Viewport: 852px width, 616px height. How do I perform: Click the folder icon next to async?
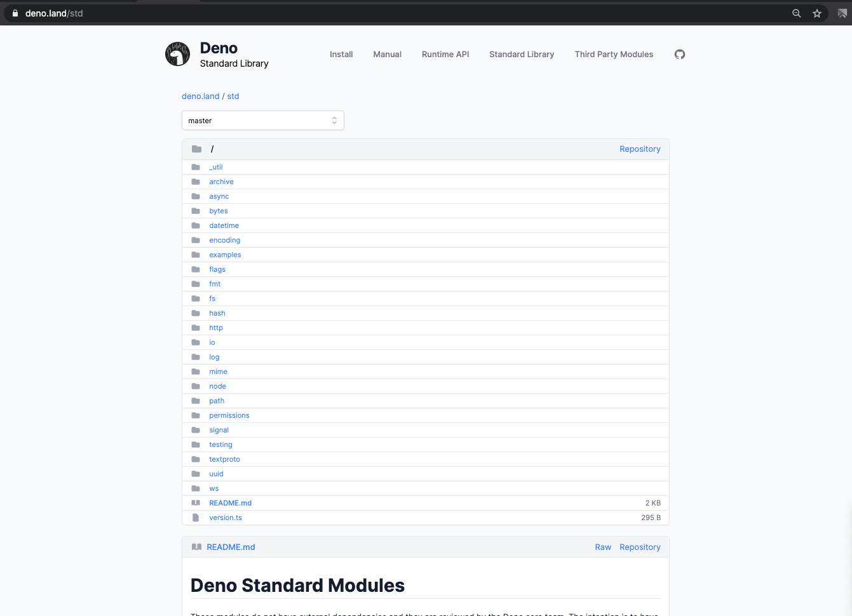pos(196,196)
